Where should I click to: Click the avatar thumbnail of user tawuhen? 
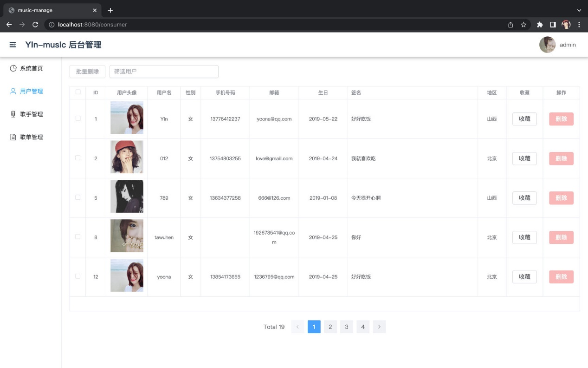(x=127, y=236)
